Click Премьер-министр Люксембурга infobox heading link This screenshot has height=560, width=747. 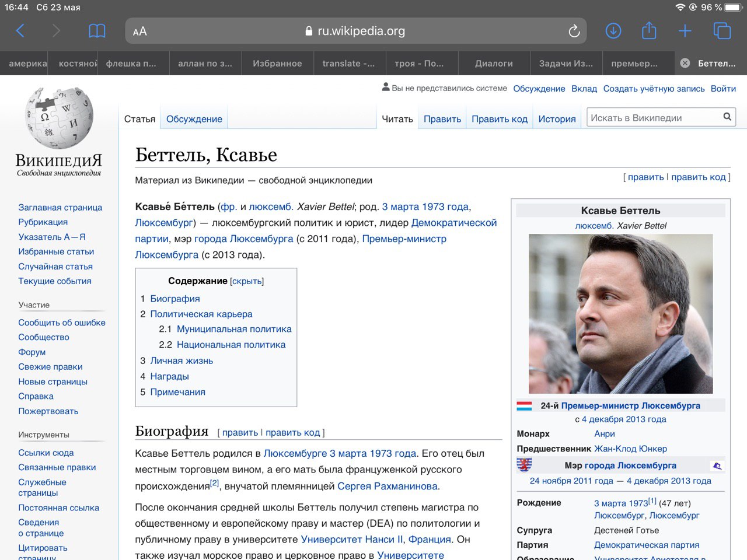[631, 405]
